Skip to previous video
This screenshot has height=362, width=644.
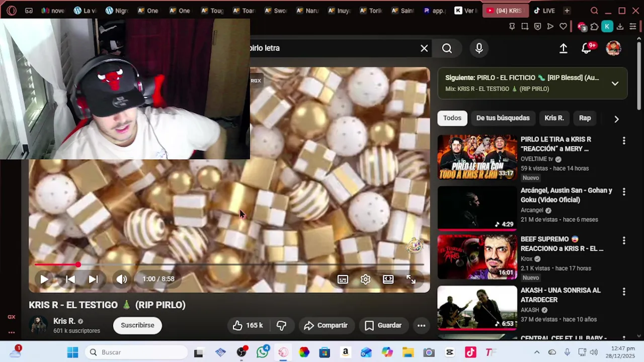[70, 279]
